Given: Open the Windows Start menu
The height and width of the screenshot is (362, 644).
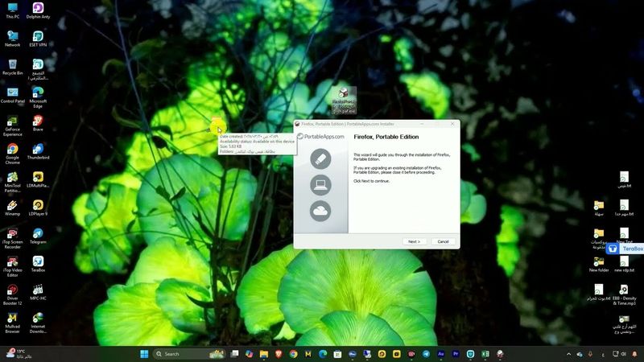Looking at the screenshot, I should click(x=144, y=353).
